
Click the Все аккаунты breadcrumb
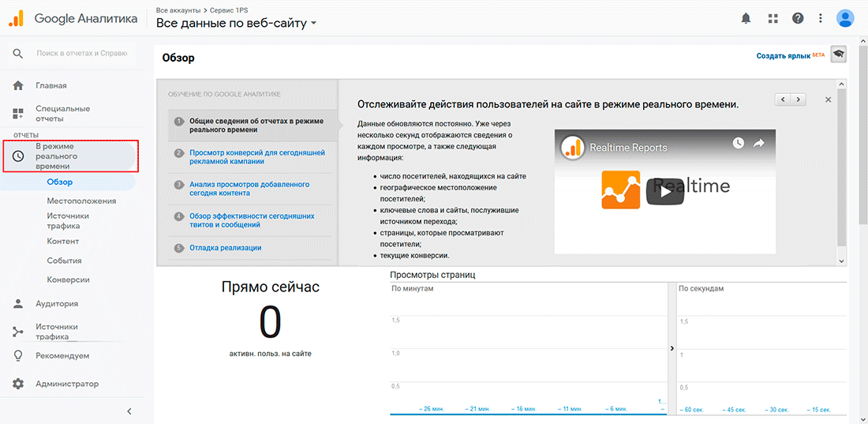pyautogui.click(x=178, y=10)
